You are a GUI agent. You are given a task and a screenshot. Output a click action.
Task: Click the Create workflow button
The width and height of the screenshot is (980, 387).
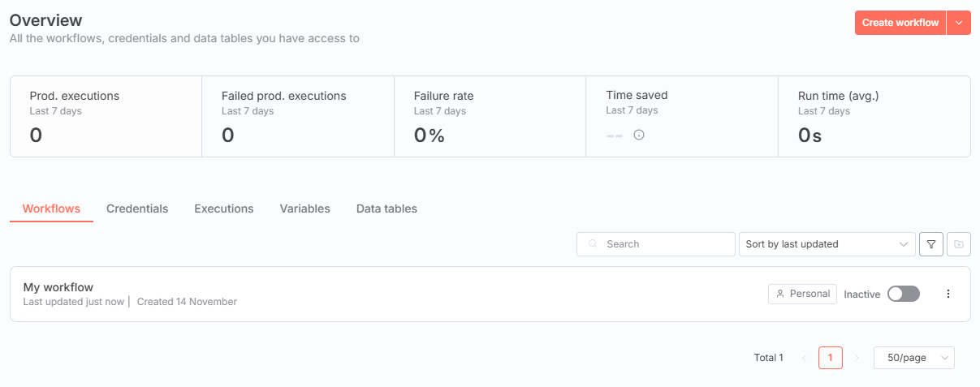pos(900,23)
